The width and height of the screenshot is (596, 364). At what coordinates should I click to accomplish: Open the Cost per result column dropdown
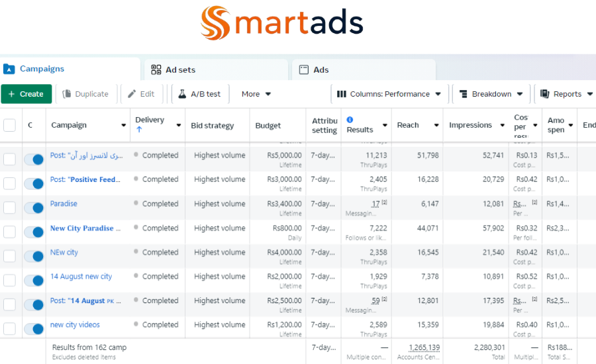[535, 125]
